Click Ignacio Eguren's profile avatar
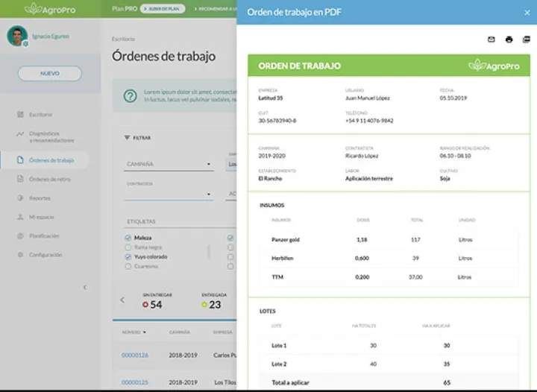This screenshot has height=392, width=537. [x=17, y=35]
